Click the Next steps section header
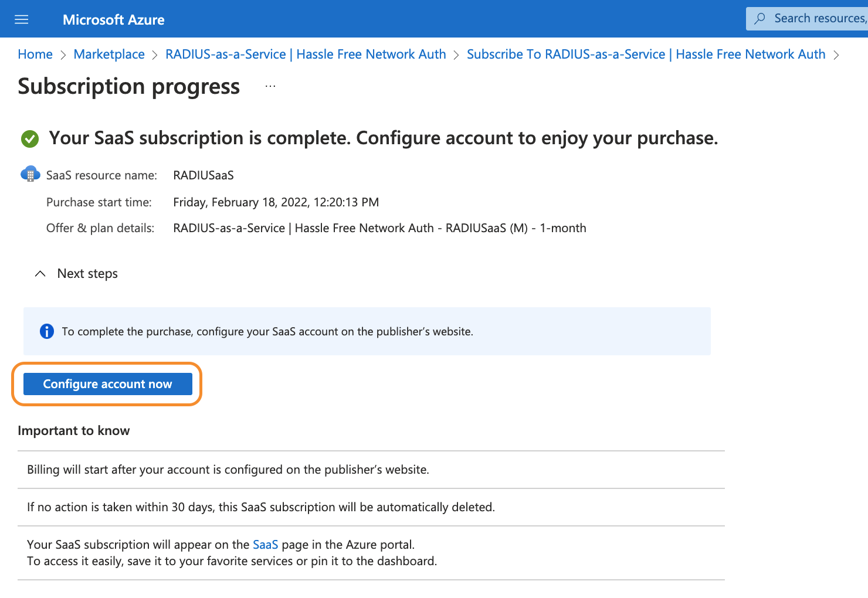868x598 pixels. [x=87, y=274]
